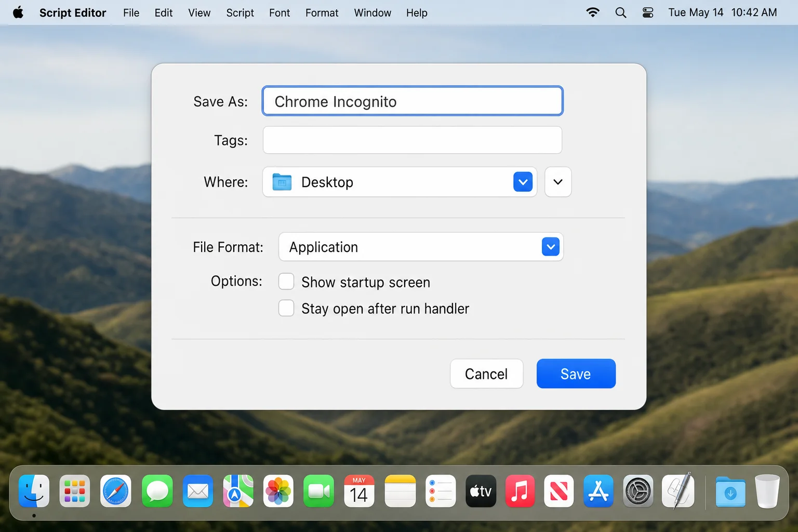
Task: Open Launchpad from the Dock
Action: click(75, 491)
